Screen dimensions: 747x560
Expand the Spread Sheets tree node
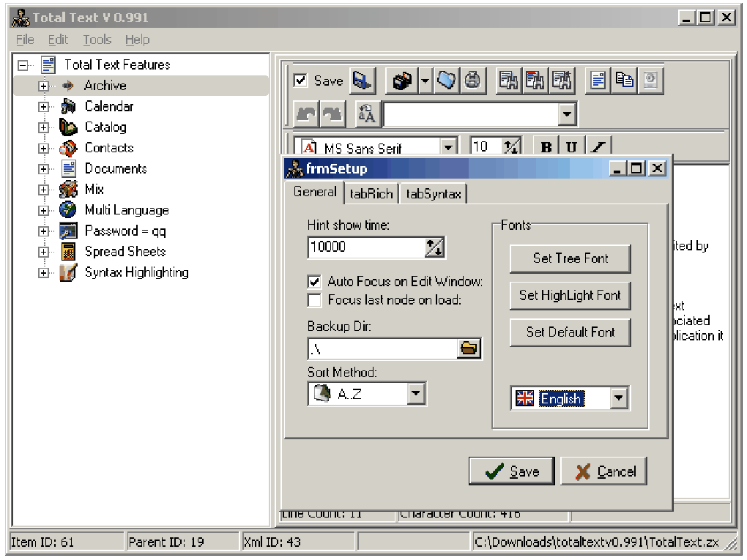[43, 252]
